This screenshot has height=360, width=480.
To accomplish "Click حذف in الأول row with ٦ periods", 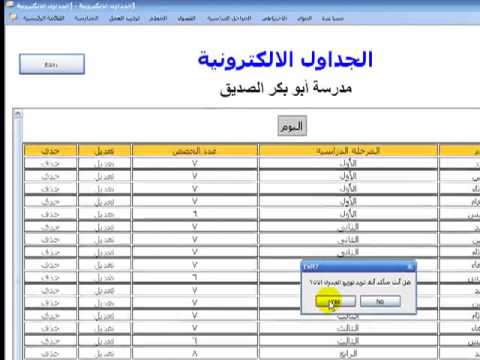I will tap(50, 214).
